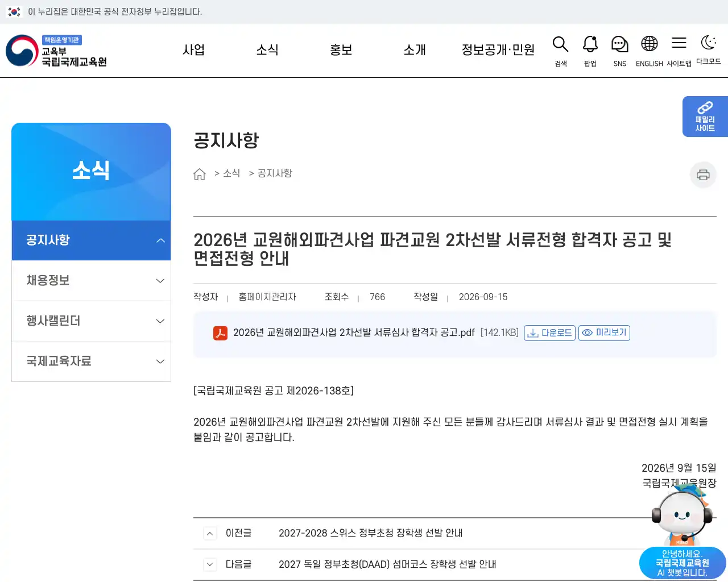Viewport: 728px width, 582px height.
Task: Click the notice number text 제2026-138호
Action: point(318,390)
